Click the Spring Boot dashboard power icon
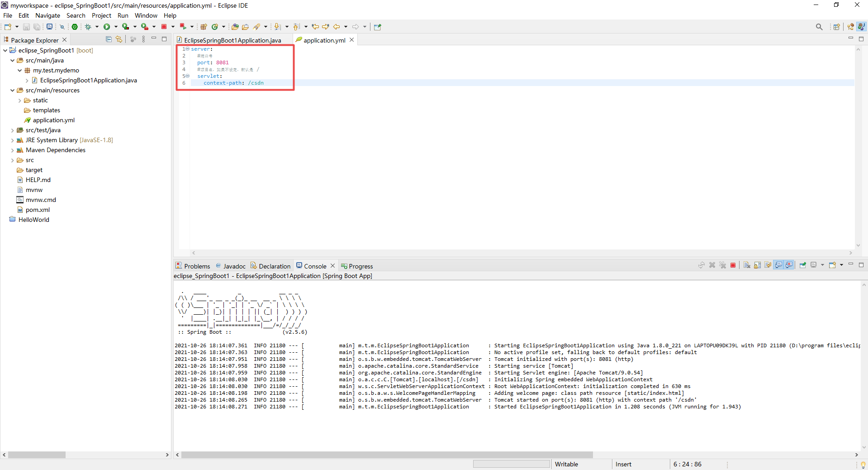 pyautogui.click(x=75, y=27)
